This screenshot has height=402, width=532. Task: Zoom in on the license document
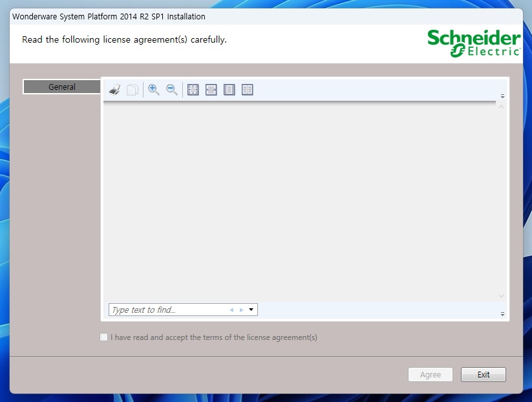coord(154,90)
